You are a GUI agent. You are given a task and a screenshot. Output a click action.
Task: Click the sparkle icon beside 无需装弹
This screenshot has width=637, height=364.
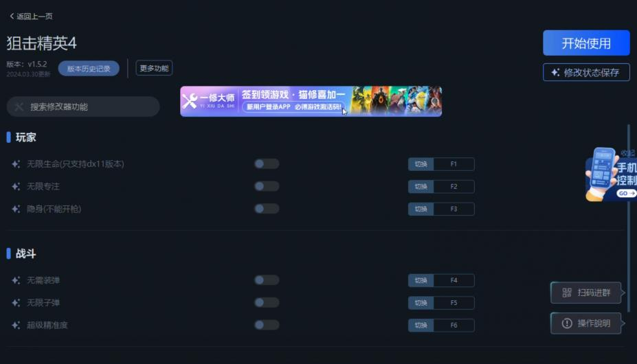[x=16, y=280]
